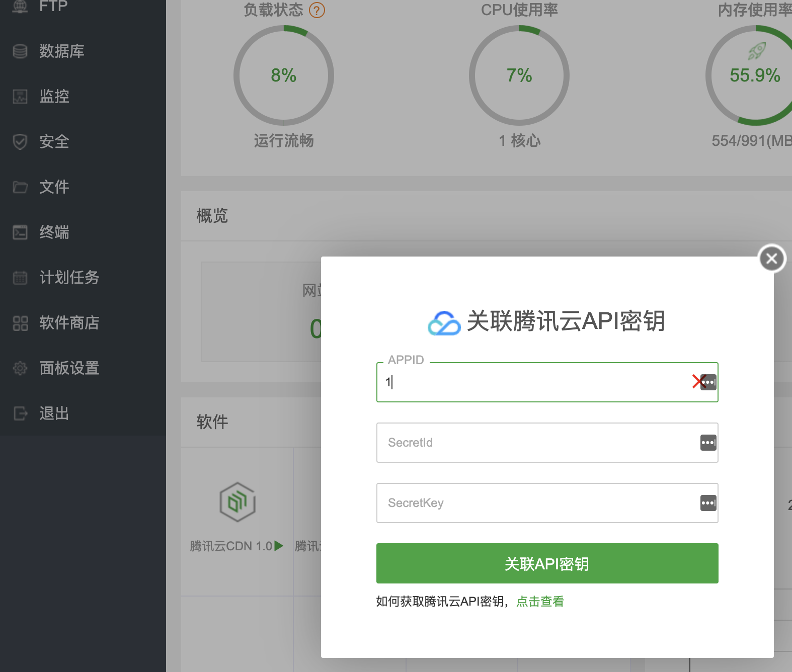Click the 软件 section heading
The width and height of the screenshot is (792, 672).
coord(212,422)
